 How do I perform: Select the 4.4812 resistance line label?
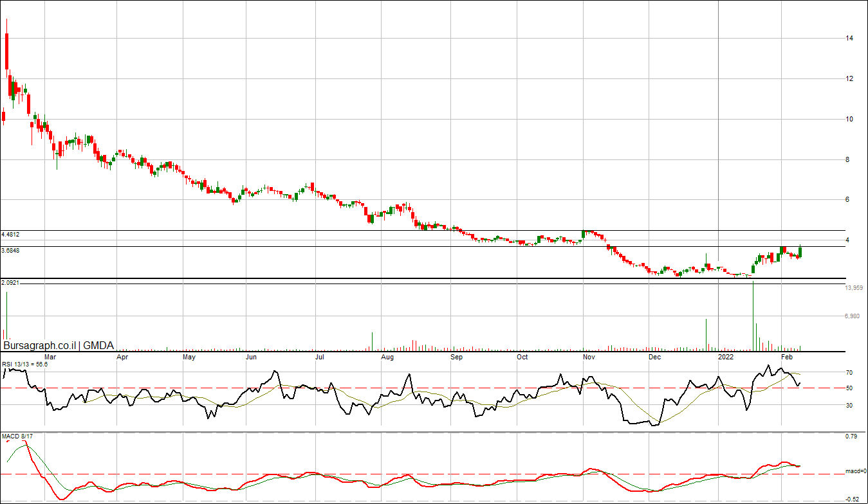point(12,235)
